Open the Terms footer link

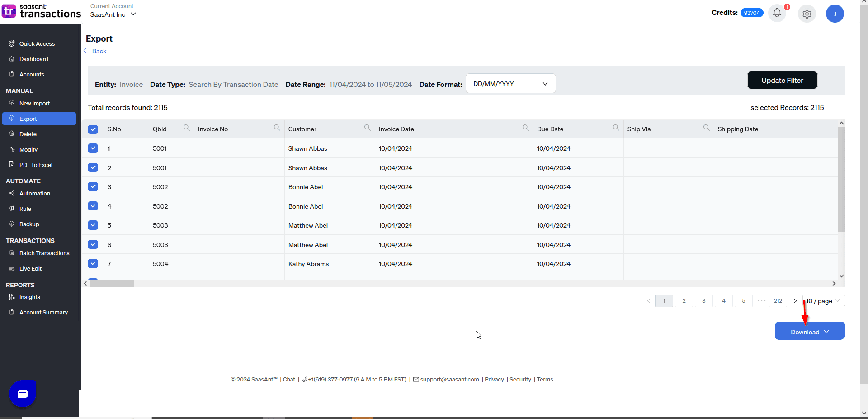pyautogui.click(x=545, y=380)
